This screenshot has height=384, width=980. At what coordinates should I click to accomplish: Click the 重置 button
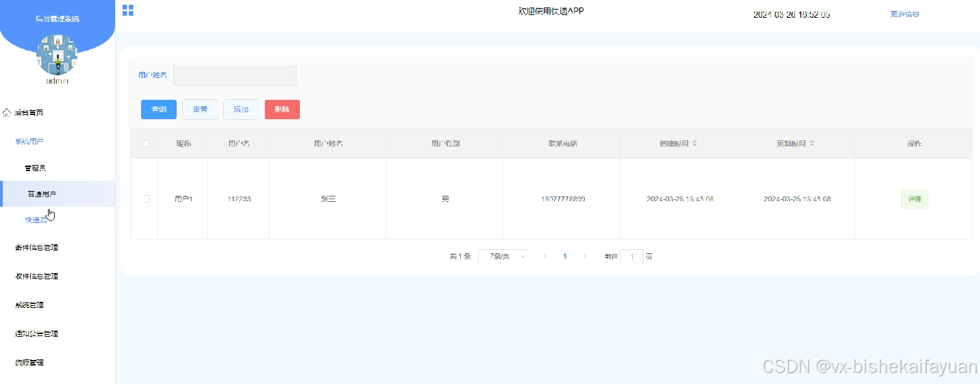[200, 110]
